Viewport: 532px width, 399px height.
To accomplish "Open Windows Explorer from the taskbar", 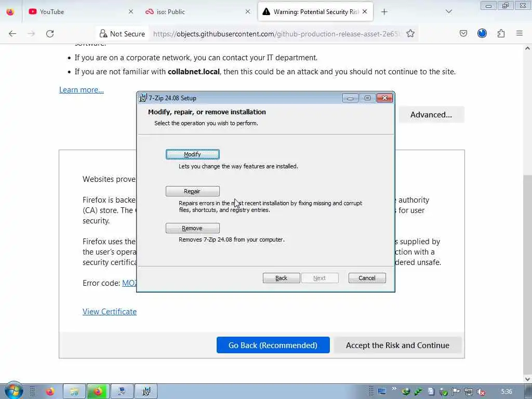I will tap(74, 392).
